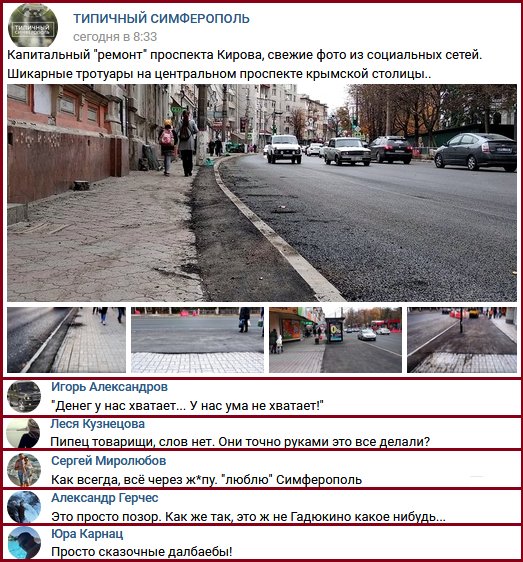Open the ТИПИЧНЫЙ СИМФЕРОПОЛЬ group link

tap(161, 18)
